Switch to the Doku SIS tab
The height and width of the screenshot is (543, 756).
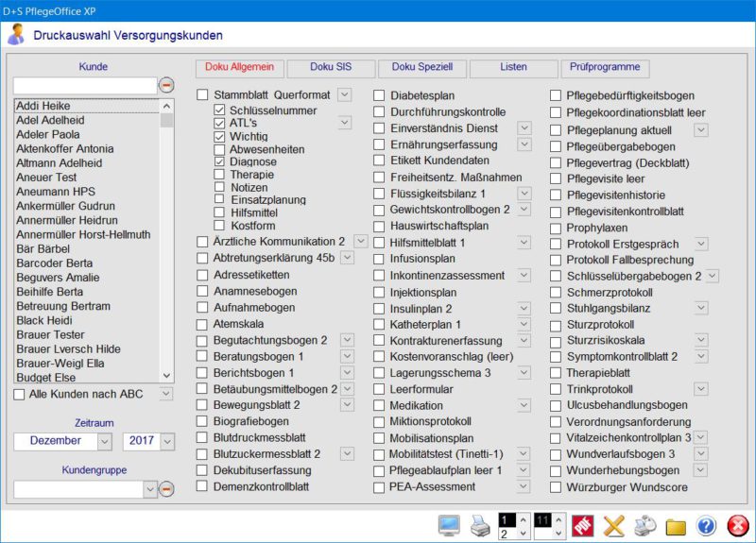click(331, 67)
